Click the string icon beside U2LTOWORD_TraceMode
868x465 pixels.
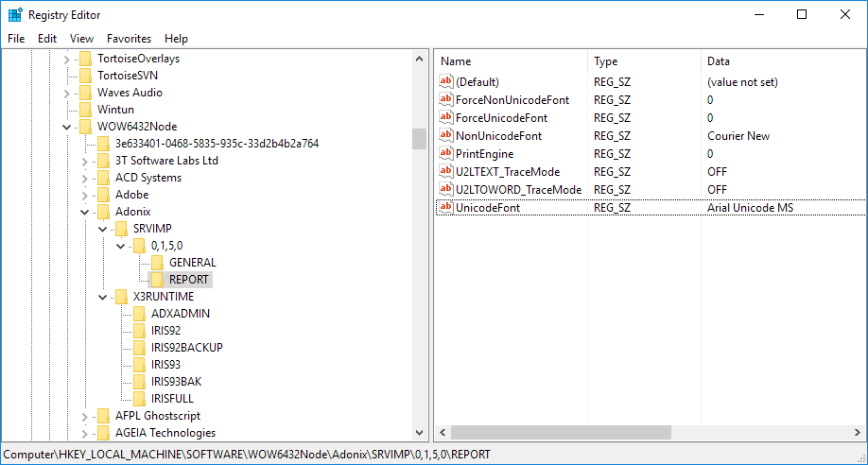445,189
